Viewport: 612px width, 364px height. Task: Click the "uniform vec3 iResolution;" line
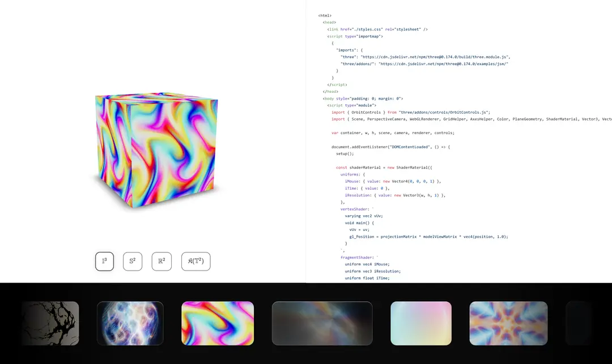pyautogui.click(x=373, y=271)
